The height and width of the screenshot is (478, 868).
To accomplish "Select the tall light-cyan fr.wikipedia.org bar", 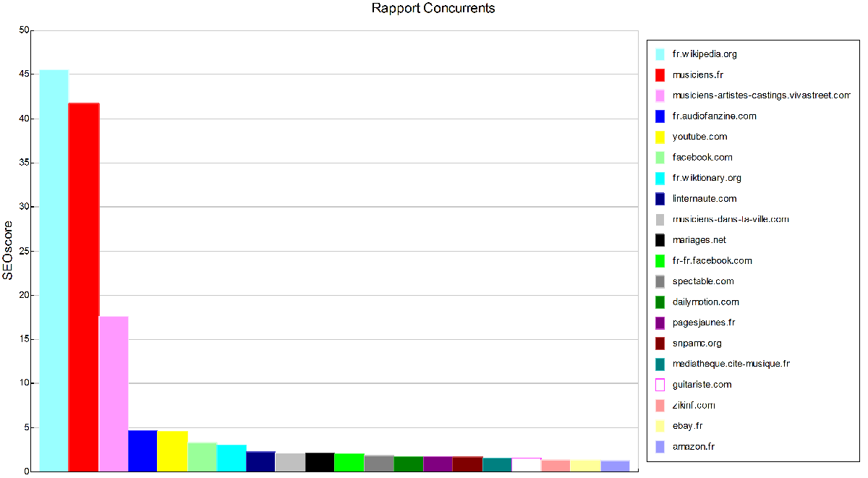I will pos(54,270).
